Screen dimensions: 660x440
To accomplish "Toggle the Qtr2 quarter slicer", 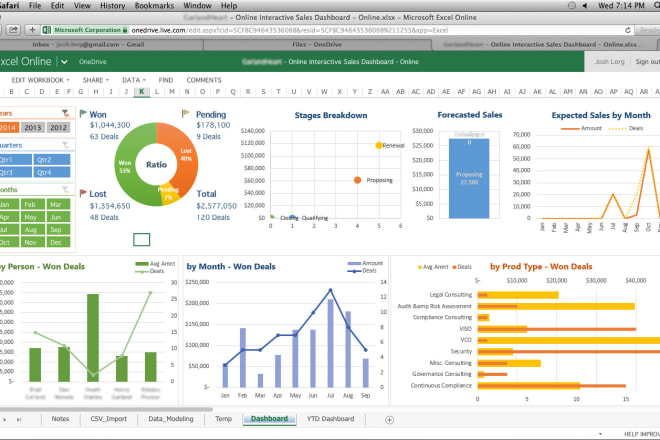I will (53, 160).
